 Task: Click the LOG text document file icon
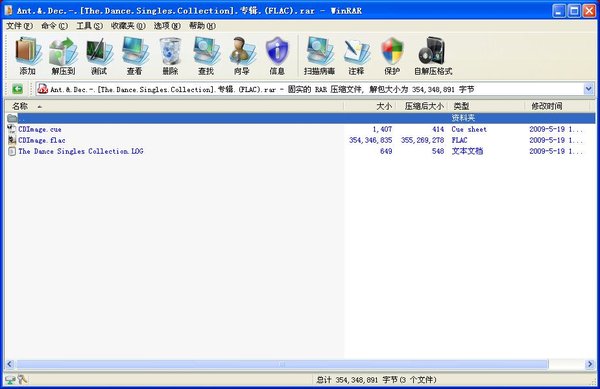[x=12, y=151]
